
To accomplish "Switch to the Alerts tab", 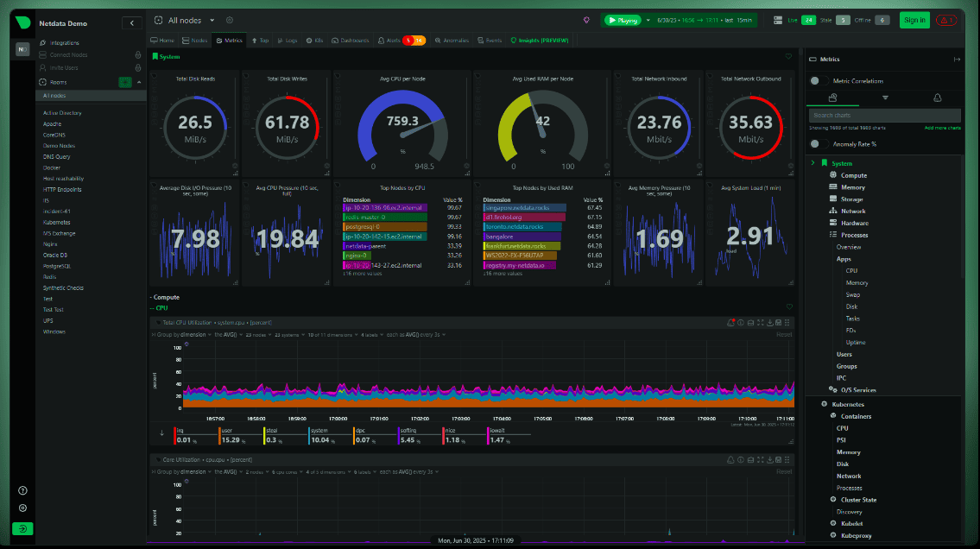I will click(401, 40).
